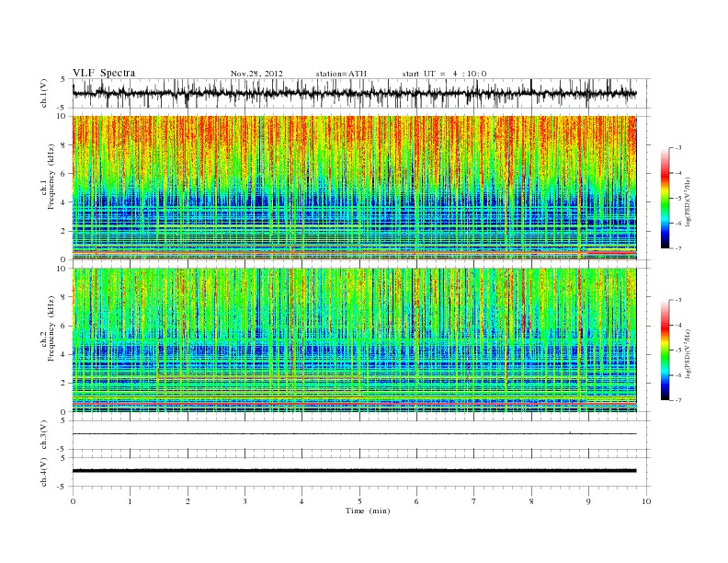Viewport: 728px width, 563px height.
Task: Click the time-axis tick label '2'
Action: (188, 501)
